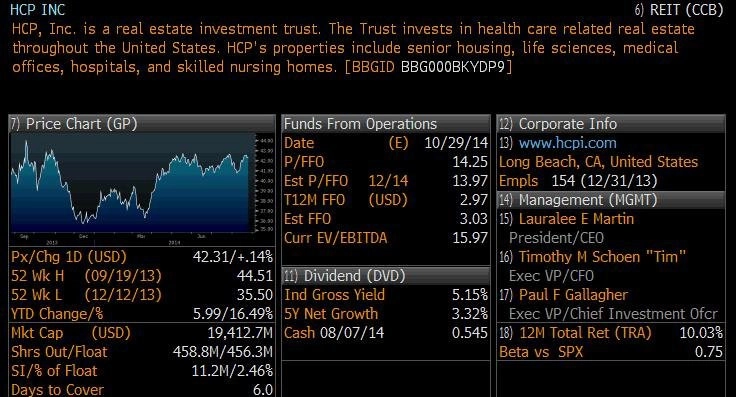Click the HCP INC security title
This screenshot has height=397, width=736.
[38, 10]
